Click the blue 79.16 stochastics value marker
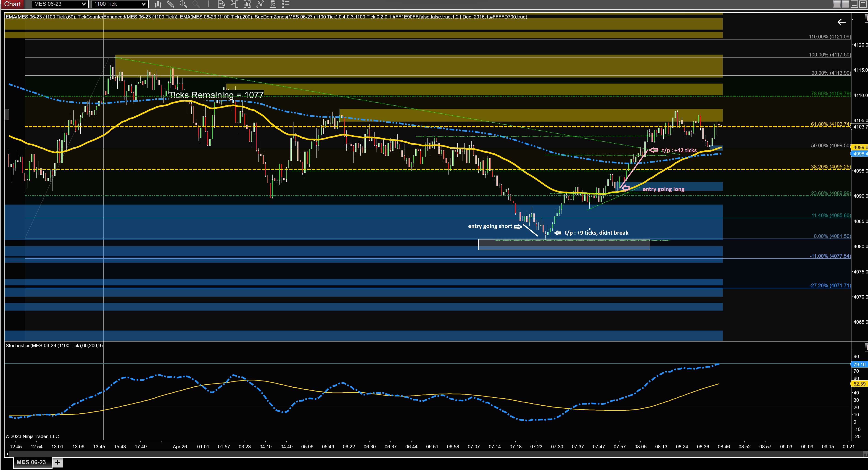Viewport: 868px width, 470px height. pos(859,364)
